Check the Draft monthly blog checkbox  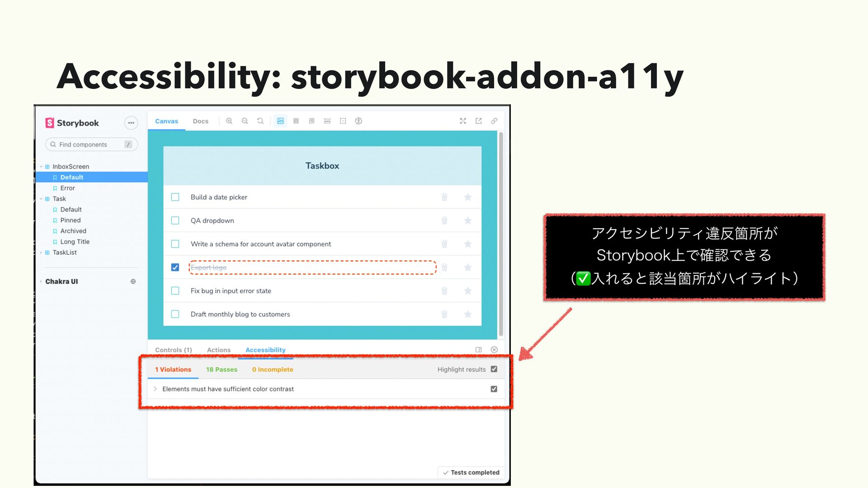[x=175, y=314]
